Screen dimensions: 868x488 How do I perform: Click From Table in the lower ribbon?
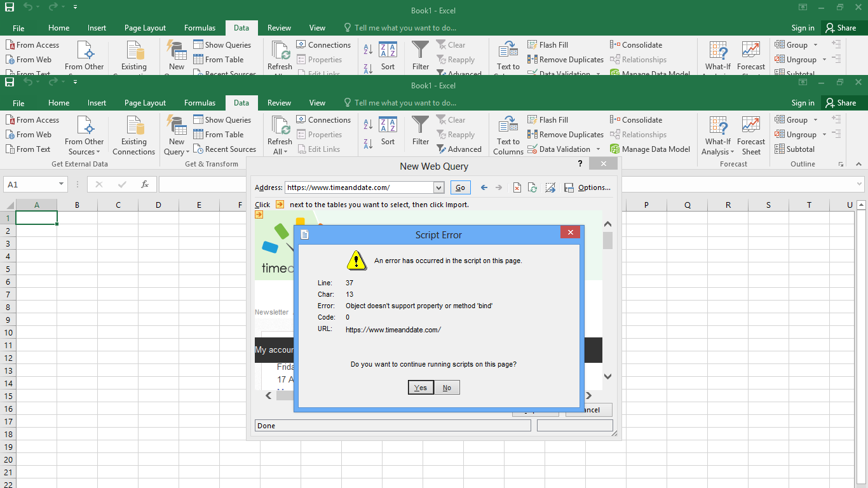[218, 135]
